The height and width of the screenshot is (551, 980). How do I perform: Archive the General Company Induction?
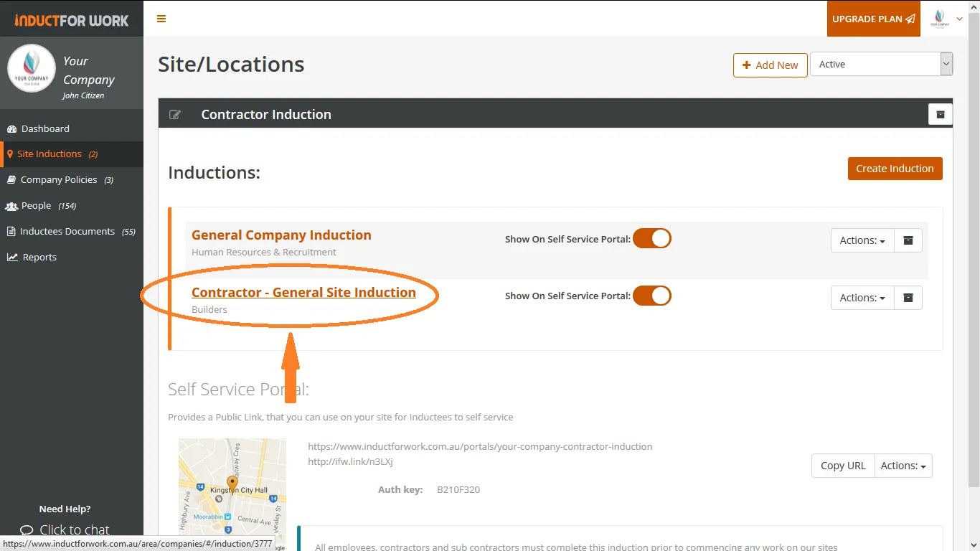coord(908,240)
